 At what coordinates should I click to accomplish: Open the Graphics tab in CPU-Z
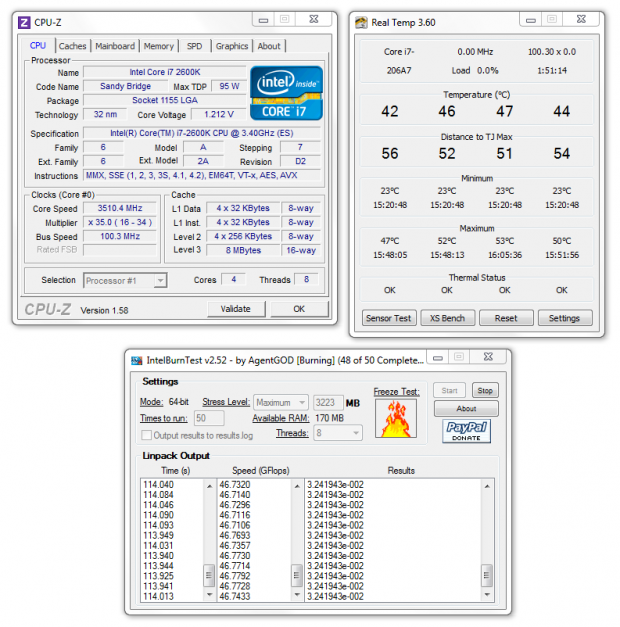232,46
